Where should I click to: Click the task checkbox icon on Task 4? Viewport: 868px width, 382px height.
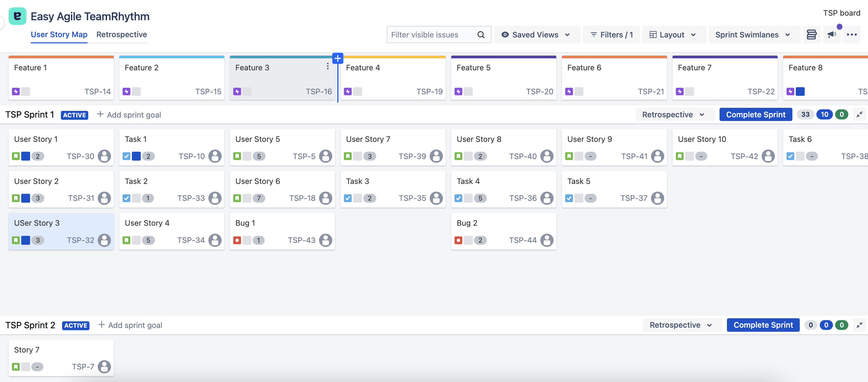458,198
